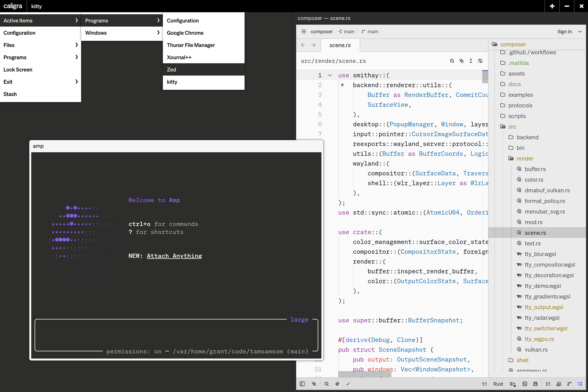Toggle the debugger bug icon in the status bar
This screenshot has height=392, width=588.
pyautogui.click(x=536, y=384)
